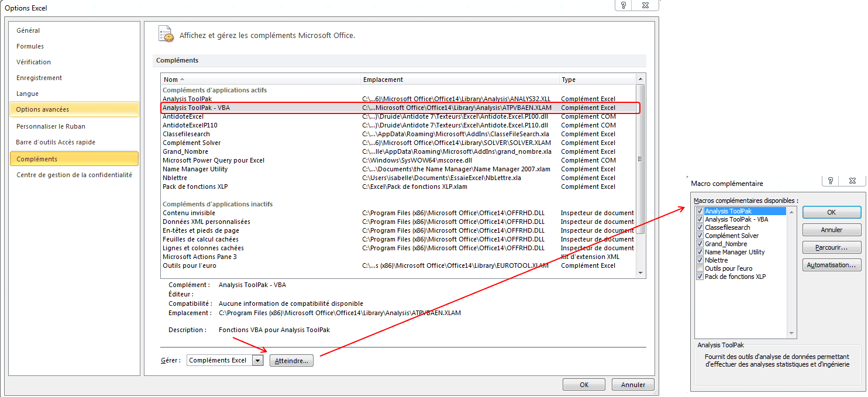Click the add-ins list scroll up arrow
The width and height of the screenshot is (868, 397).
(640, 79)
